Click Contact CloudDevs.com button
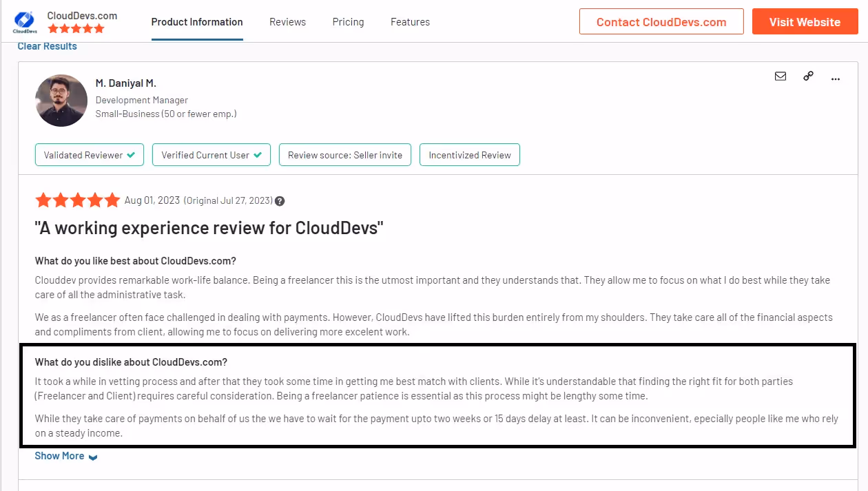 click(661, 21)
